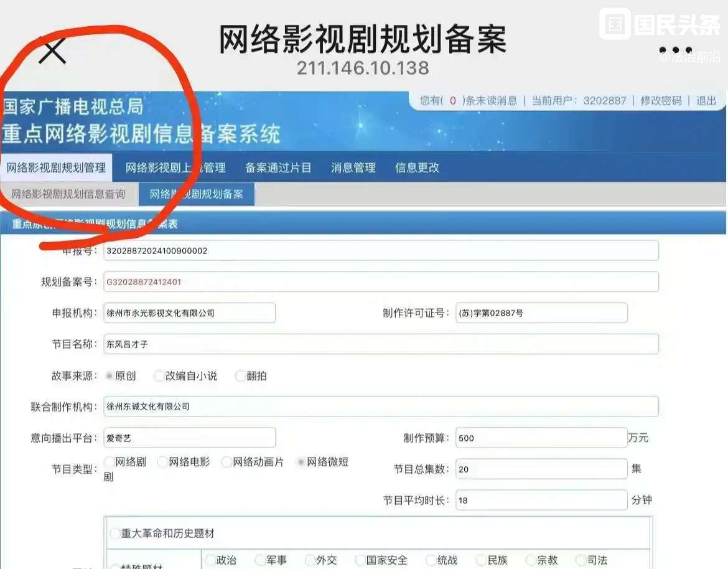Choose 网络动画片 program type

coord(227,463)
